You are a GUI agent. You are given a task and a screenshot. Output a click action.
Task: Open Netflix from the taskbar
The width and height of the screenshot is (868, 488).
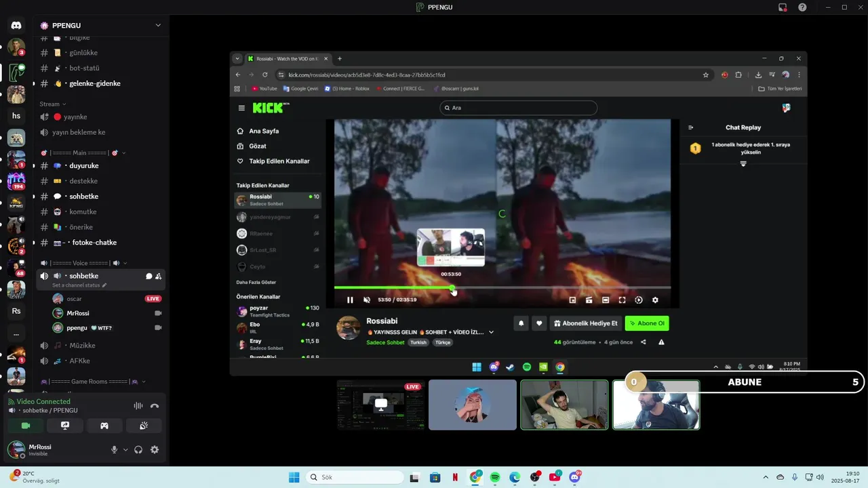tap(455, 477)
